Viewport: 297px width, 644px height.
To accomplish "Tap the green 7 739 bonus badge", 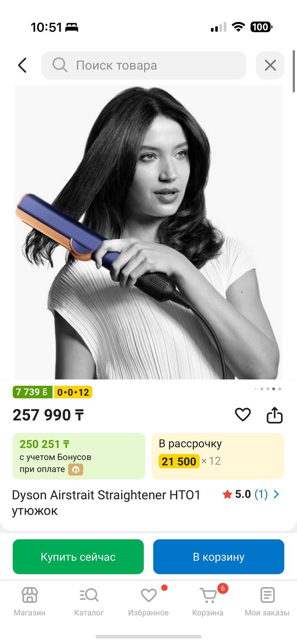I will (33, 392).
